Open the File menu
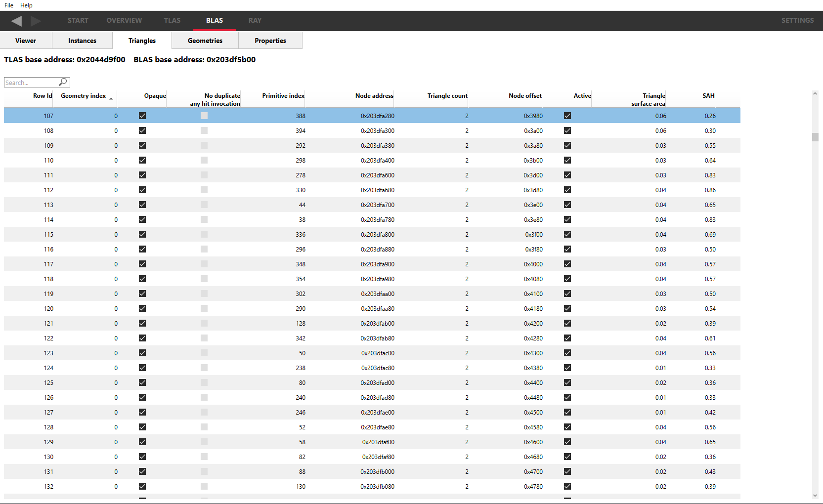823x504 pixels. (9, 5)
